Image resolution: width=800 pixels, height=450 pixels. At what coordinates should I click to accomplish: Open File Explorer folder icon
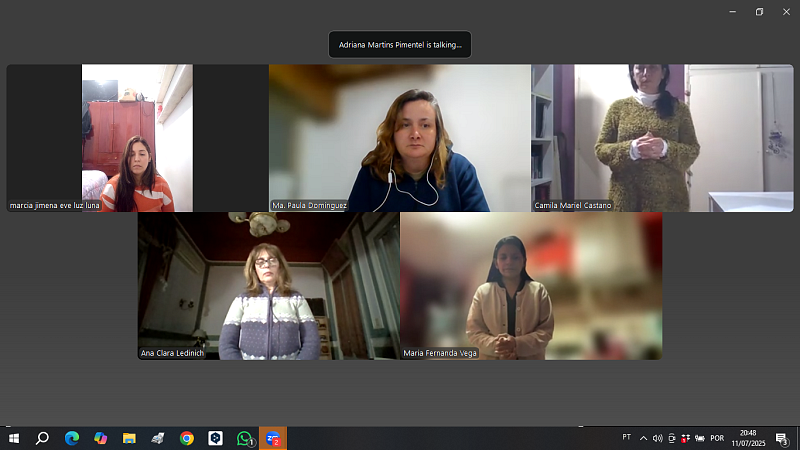[x=129, y=438]
